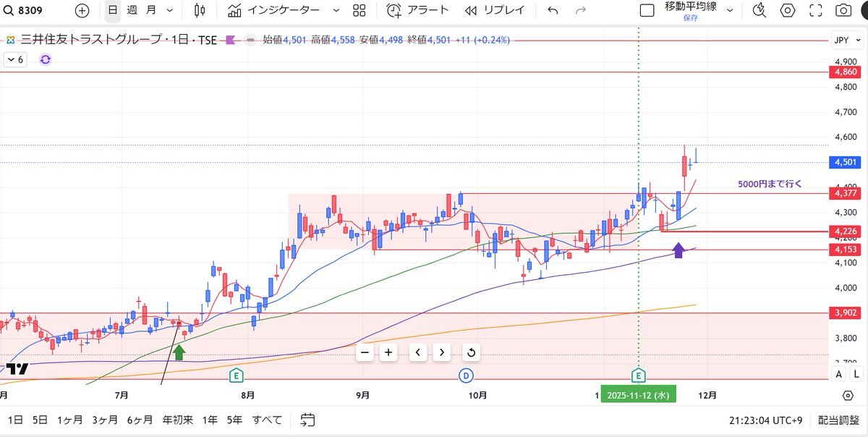Take a chart snapshot with camera icon

coord(843,11)
